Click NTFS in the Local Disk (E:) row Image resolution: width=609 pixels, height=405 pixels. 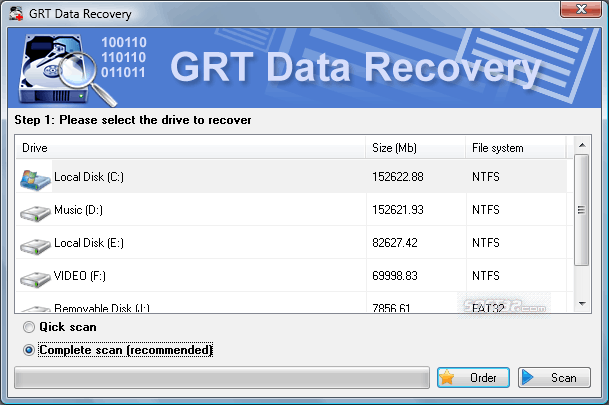[x=486, y=243]
